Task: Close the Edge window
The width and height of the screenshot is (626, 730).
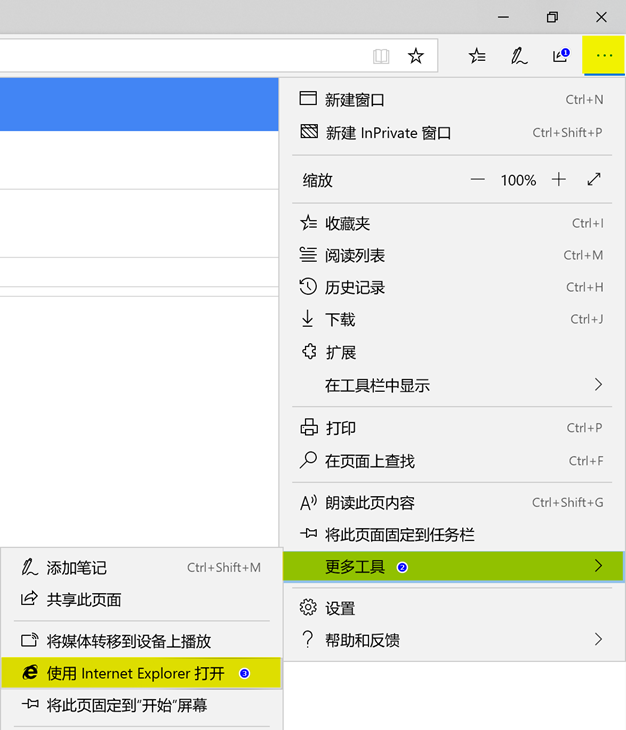Action: pyautogui.click(x=601, y=17)
